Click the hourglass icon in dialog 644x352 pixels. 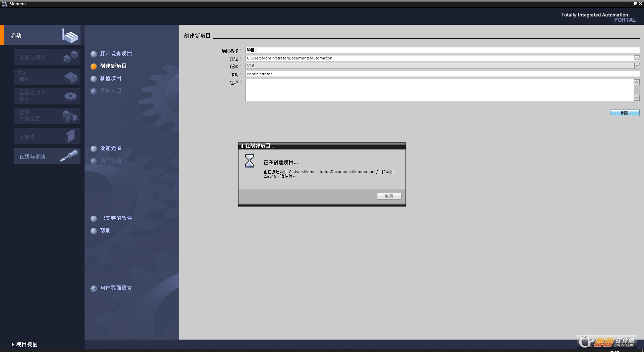pyautogui.click(x=249, y=161)
